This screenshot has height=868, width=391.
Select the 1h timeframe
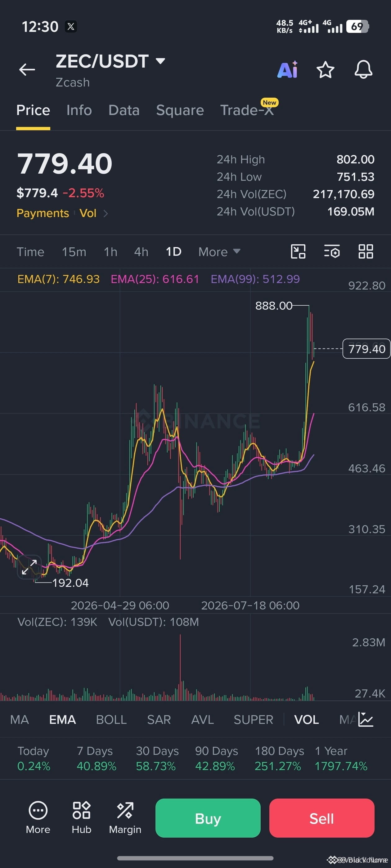(x=110, y=252)
